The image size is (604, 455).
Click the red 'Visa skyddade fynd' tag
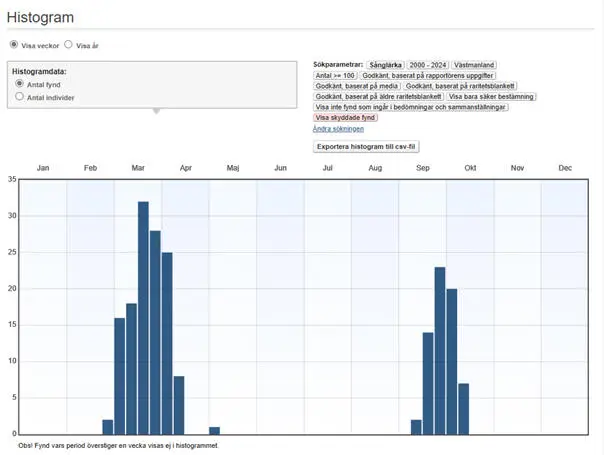click(x=346, y=118)
